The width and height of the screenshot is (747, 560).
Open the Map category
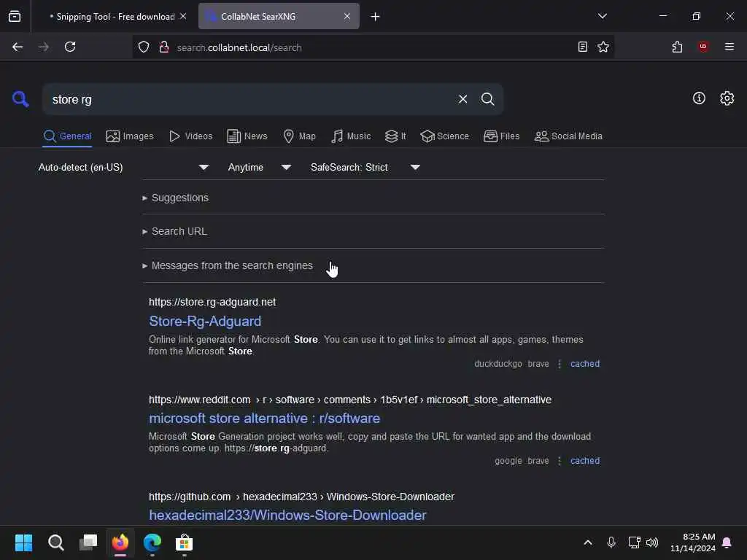300,136
